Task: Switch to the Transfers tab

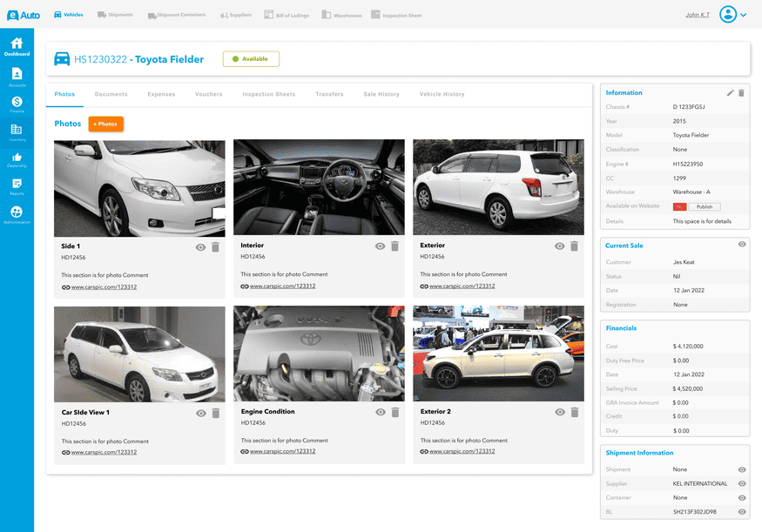Action: click(329, 94)
